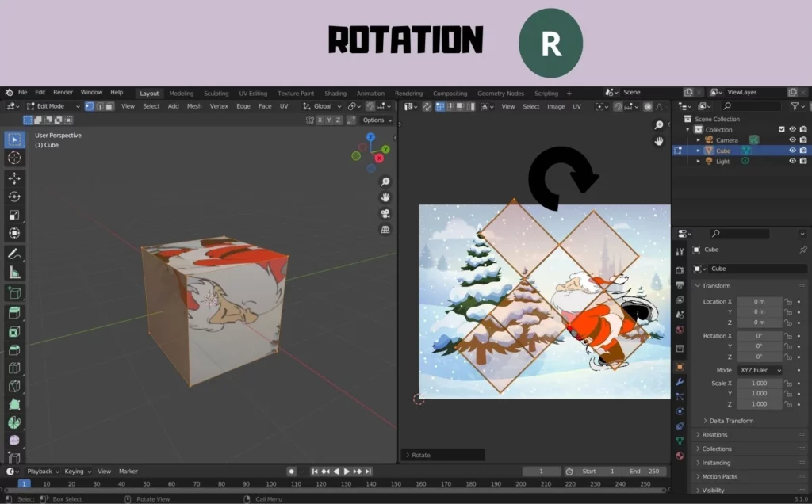The height and width of the screenshot is (504, 812).
Task: Open the Marker menu in the timeline
Action: [128, 472]
